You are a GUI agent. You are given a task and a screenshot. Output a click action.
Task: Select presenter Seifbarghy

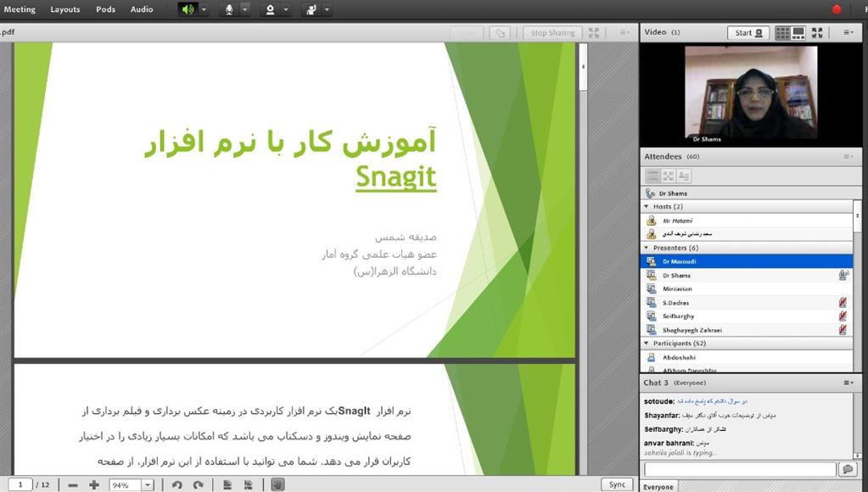(x=747, y=316)
